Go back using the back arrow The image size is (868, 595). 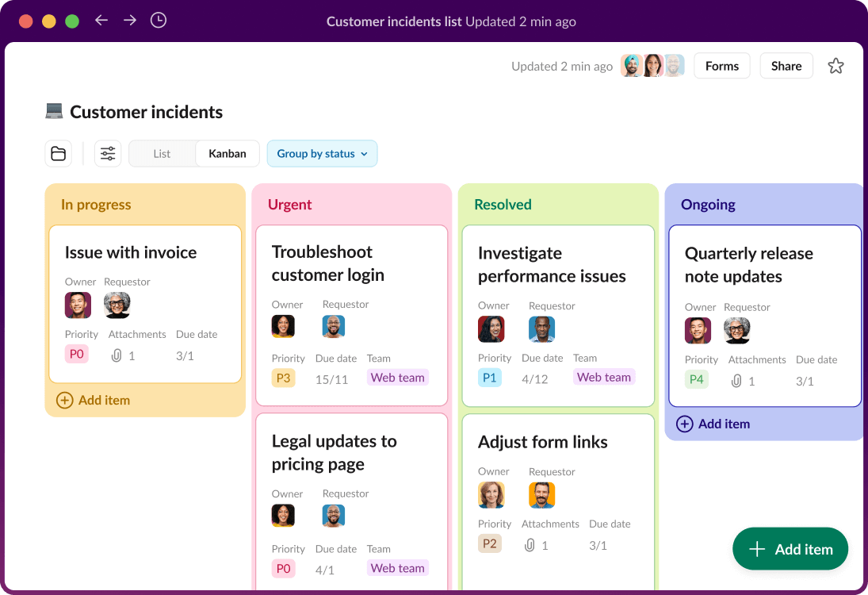(101, 21)
